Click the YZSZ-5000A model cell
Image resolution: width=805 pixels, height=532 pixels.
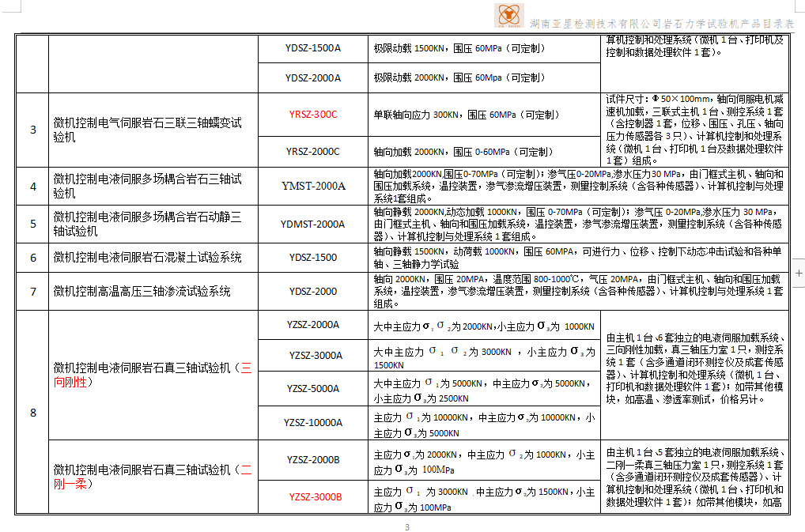pos(313,388)
